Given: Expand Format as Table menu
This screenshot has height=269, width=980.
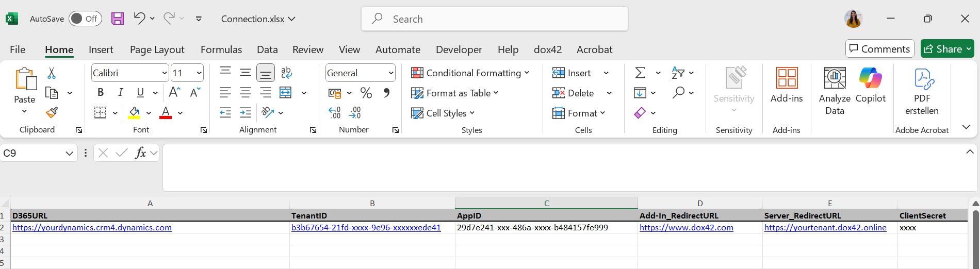Looking at the screenshot, I should 454,93.
